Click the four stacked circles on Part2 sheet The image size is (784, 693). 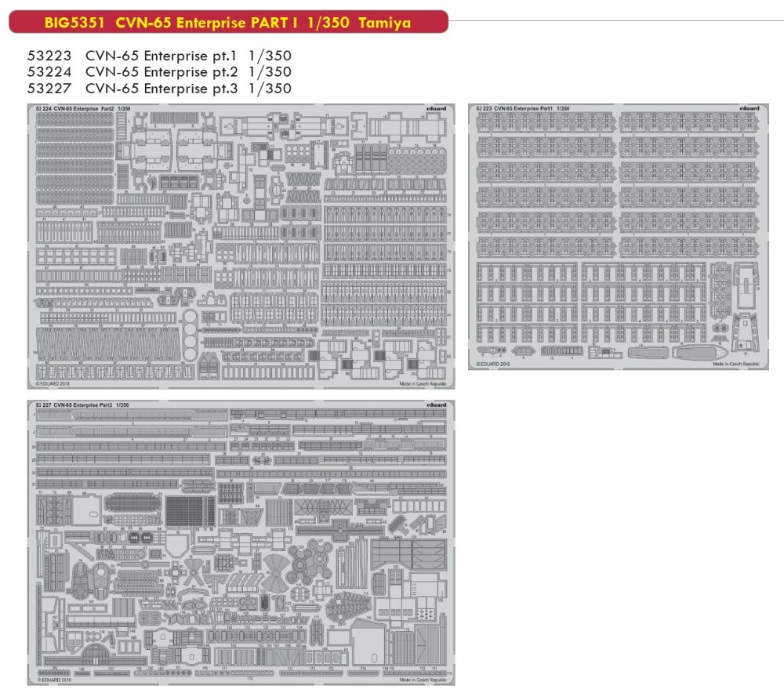(x=191, y=336)
